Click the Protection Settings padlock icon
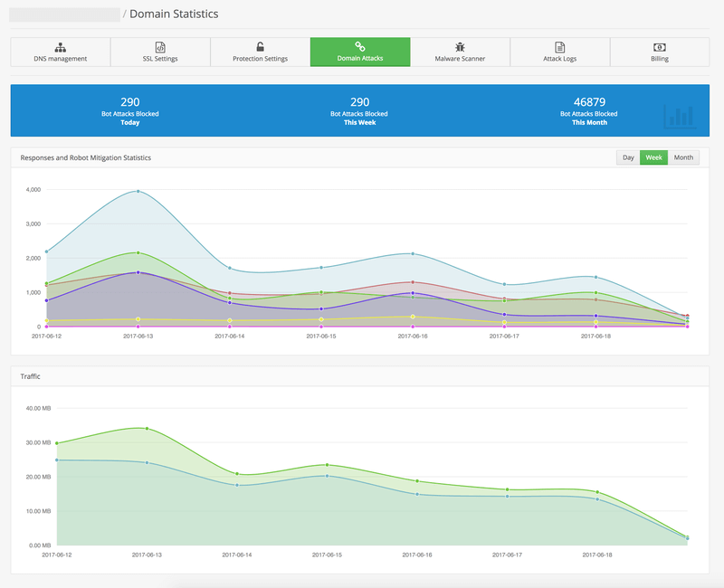Screen dimensions: 724x588 (x=260, y=46)
